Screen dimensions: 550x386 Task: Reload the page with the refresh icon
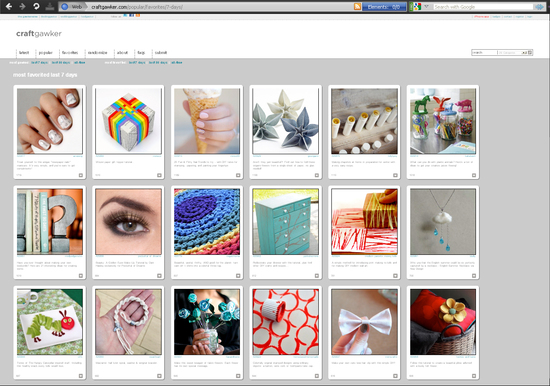pyautogui.click(x=36, y=6)
